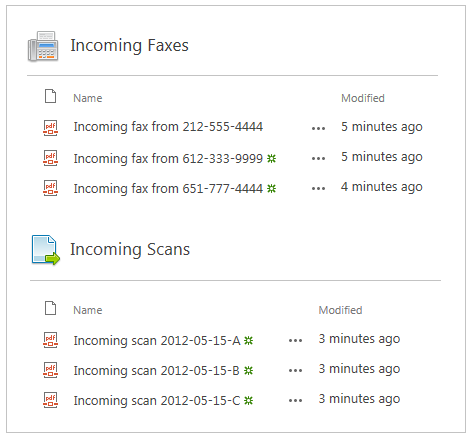Open the Incoming Faxes library heading
The width and height of the screenshot is (476, 439).
coord(129,46)
